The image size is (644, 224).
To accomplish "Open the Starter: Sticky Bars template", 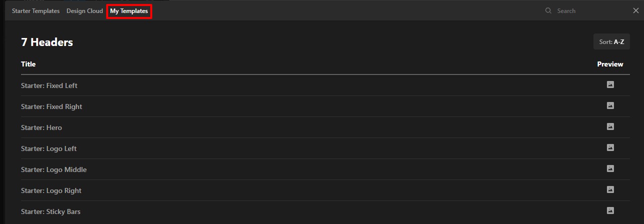I will (51, 211).
